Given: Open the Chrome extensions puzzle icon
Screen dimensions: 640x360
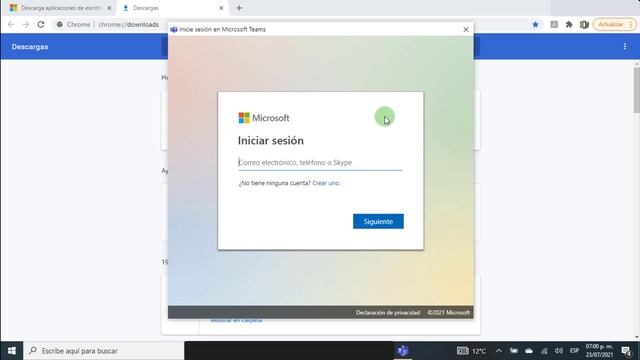Looking at the screenshot, I should click(569, 24).
